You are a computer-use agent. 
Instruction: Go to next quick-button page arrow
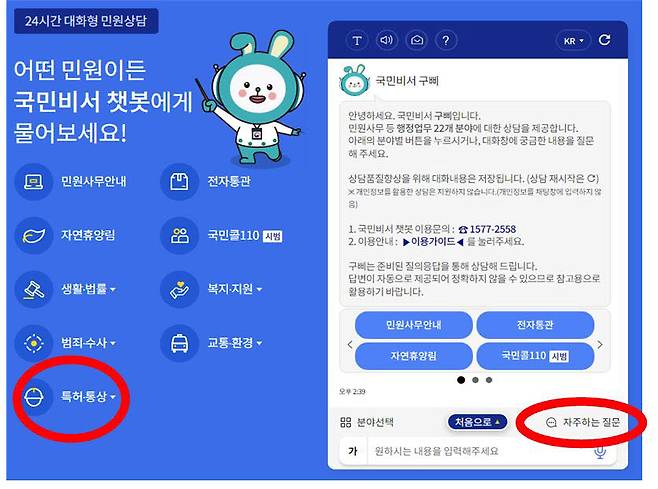pos(600,345)
